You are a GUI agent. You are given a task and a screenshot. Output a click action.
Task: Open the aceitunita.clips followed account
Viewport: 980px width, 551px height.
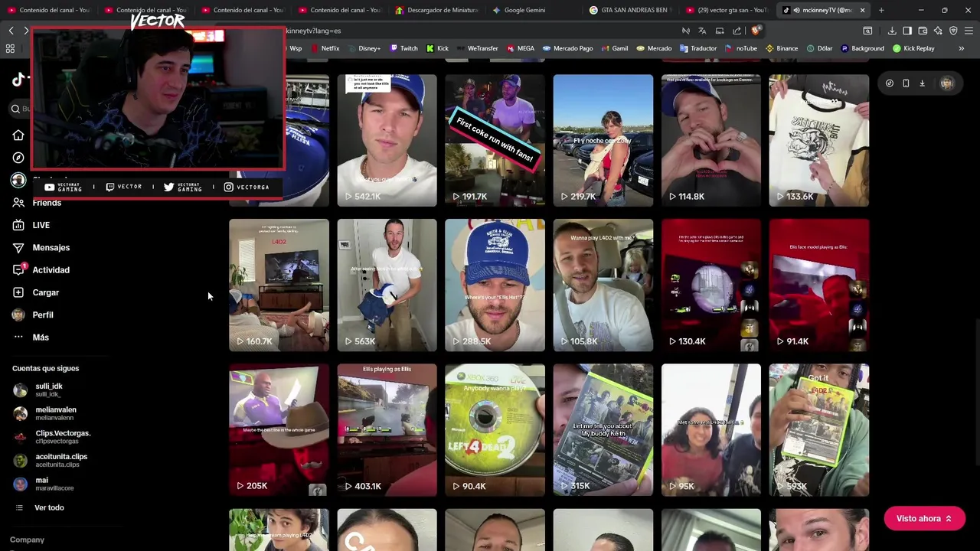tap(61, 460)
